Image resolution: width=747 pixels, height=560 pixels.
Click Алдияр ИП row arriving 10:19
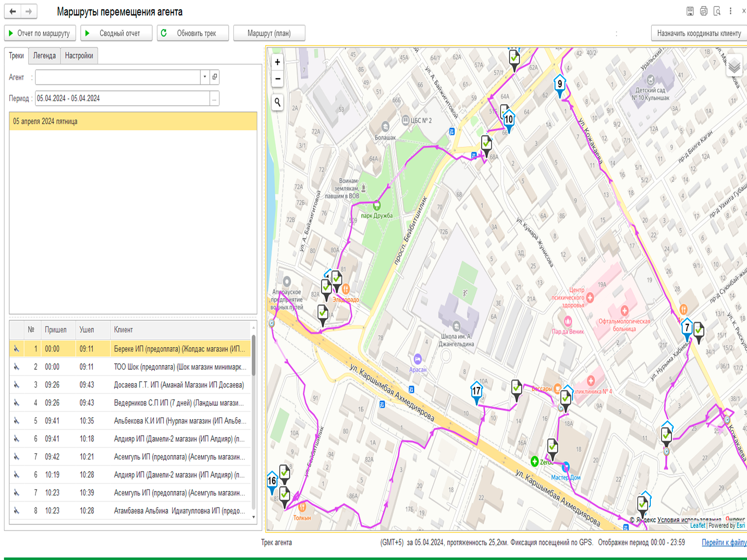[130, 475]
